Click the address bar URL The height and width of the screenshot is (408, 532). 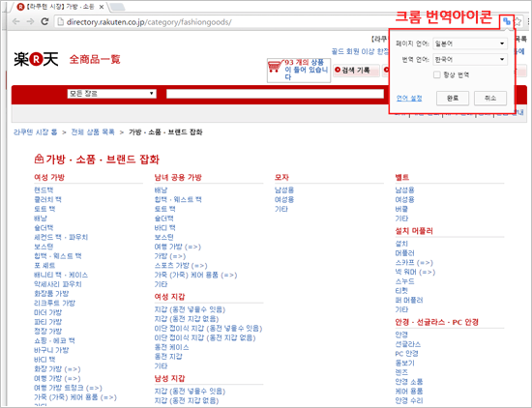[149, 22]
